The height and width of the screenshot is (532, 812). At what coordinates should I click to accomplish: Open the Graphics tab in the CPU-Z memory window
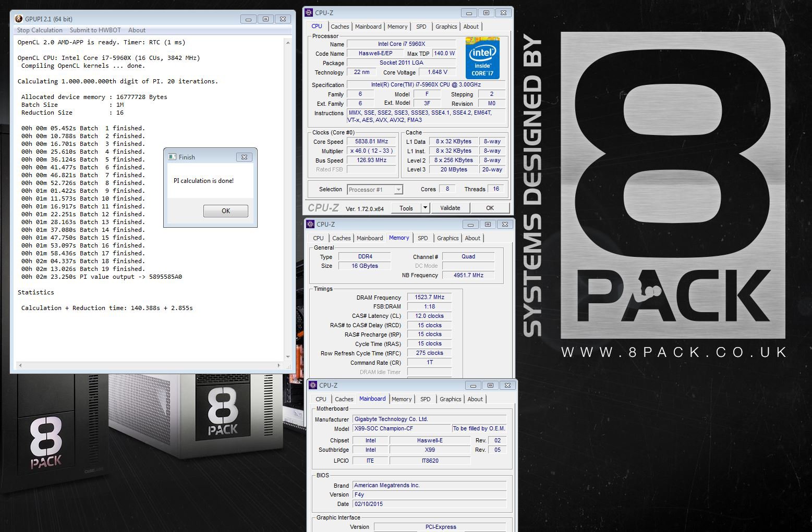click(x=448, y=238)
